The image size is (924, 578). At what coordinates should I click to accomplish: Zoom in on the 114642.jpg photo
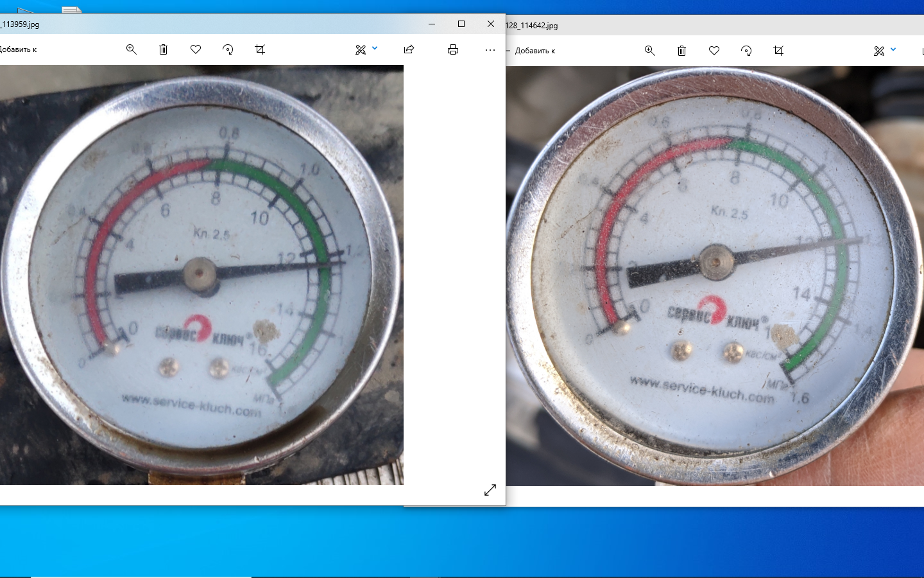click(x=650, y=51)
